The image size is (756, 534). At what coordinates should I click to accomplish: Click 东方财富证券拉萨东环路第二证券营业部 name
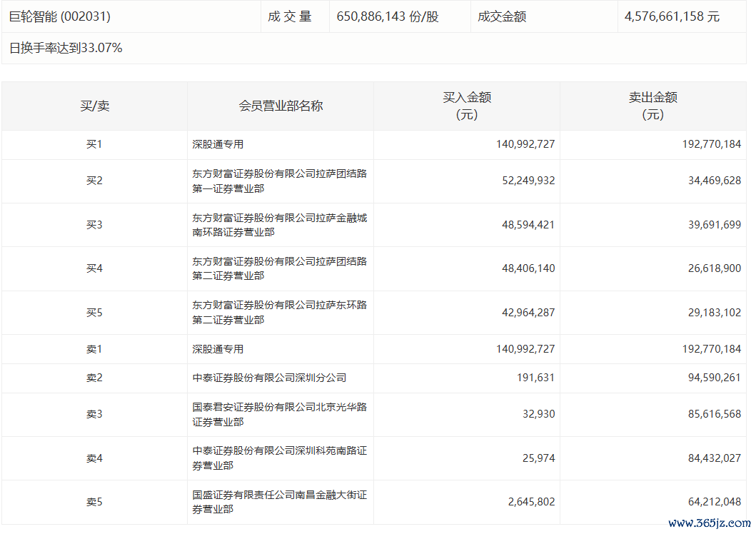point(279,313)
